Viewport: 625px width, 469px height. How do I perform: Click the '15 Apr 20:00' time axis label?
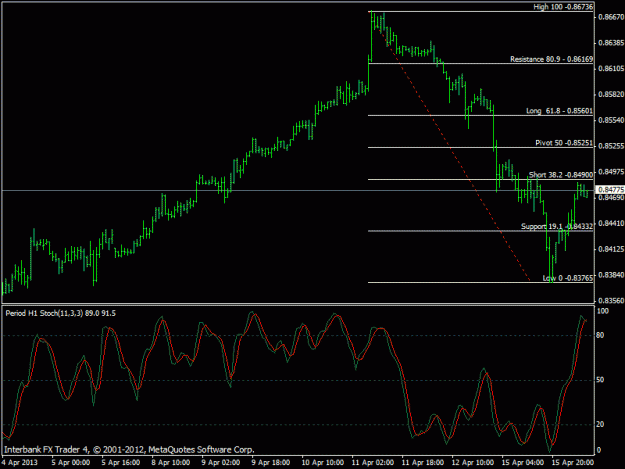573,462
